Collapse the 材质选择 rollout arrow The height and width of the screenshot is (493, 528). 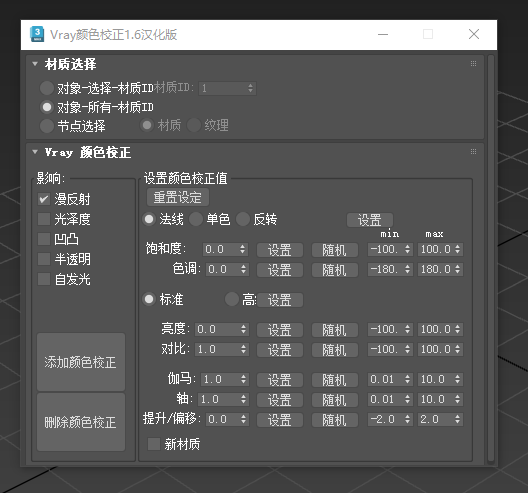pos(35,64)
